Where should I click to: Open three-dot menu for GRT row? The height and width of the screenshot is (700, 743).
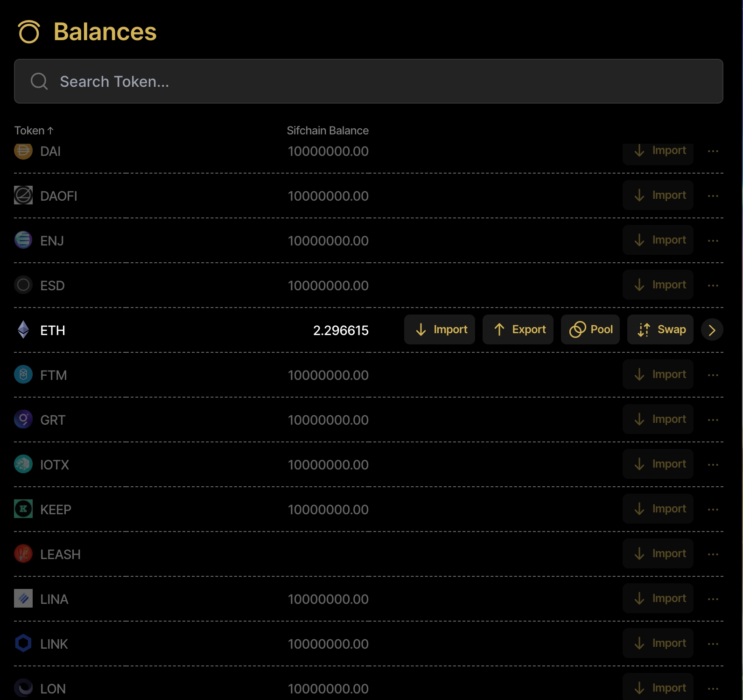coord(713,420)
